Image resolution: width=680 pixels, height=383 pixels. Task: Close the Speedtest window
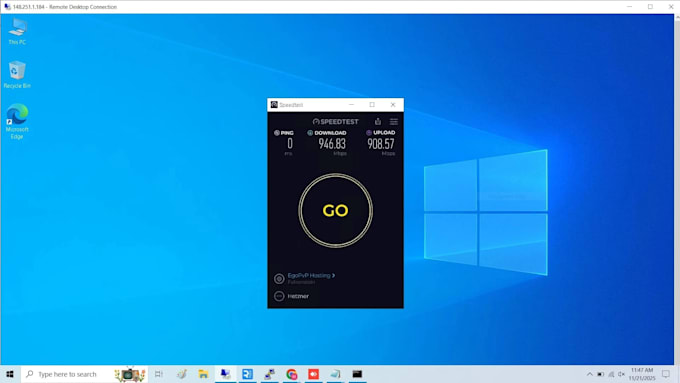(393, 105)
